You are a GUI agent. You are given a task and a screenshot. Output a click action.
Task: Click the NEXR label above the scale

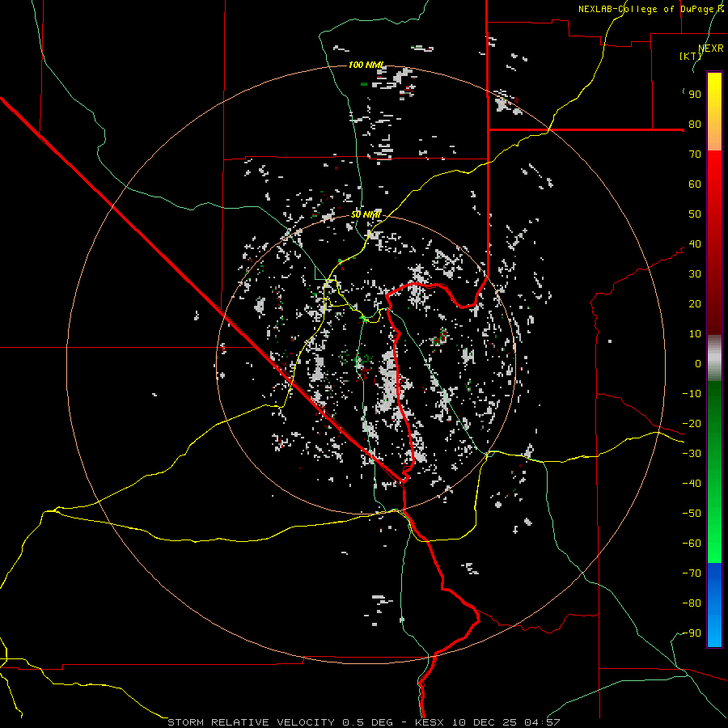point(710,49)
